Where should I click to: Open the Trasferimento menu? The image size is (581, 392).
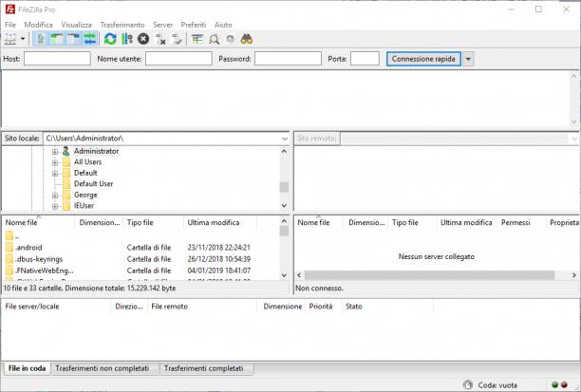(122, 25)
